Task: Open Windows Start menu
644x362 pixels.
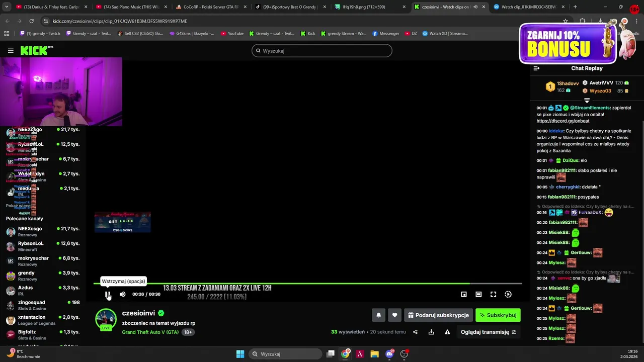Action: click(240, 354)
